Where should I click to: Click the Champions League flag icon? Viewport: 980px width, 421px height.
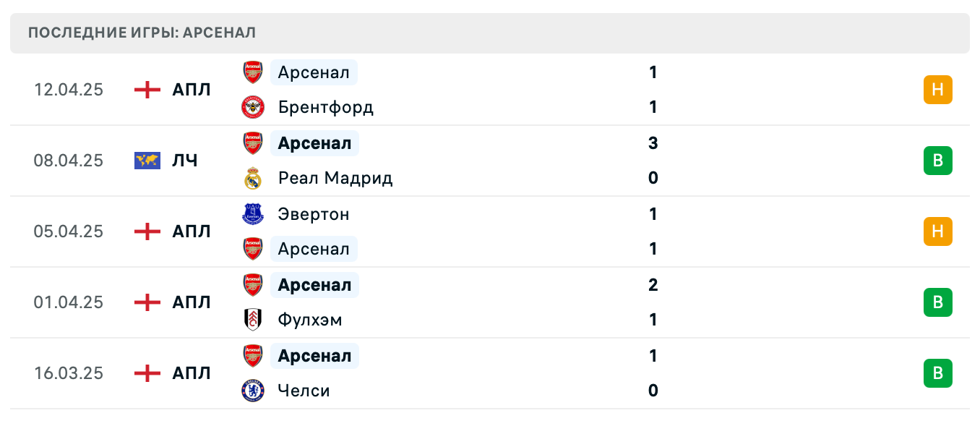(147, 161)
